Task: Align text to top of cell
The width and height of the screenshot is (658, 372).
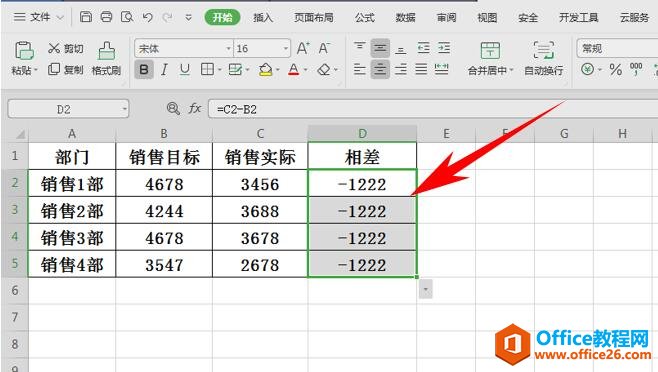Action: (x=360, y=48)
